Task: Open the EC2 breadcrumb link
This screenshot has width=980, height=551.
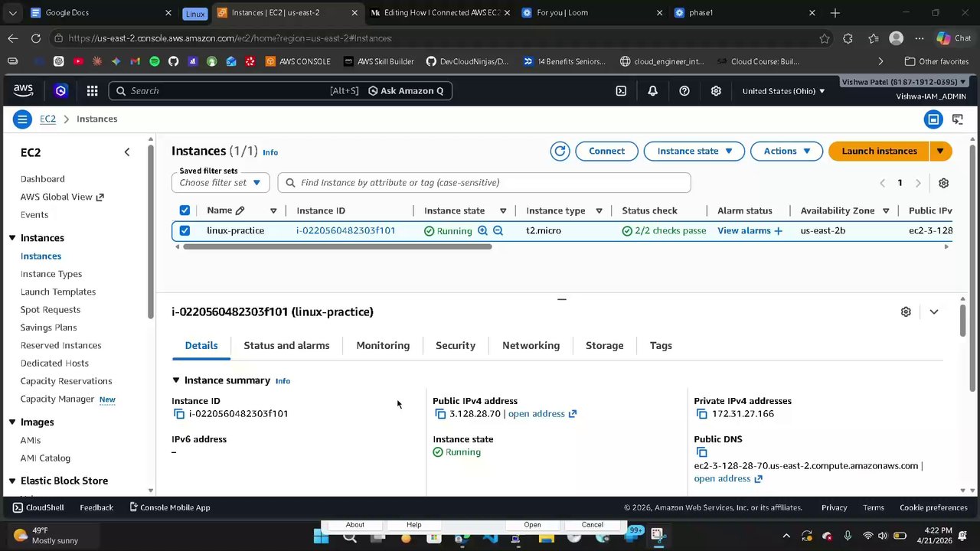Action: (x=47, y=119)
